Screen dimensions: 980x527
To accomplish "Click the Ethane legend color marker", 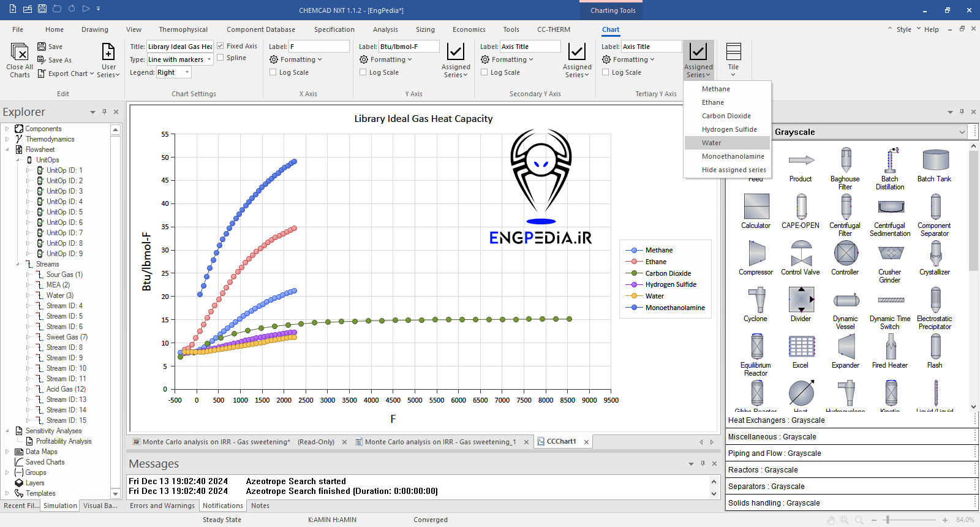I will (634, 262).
